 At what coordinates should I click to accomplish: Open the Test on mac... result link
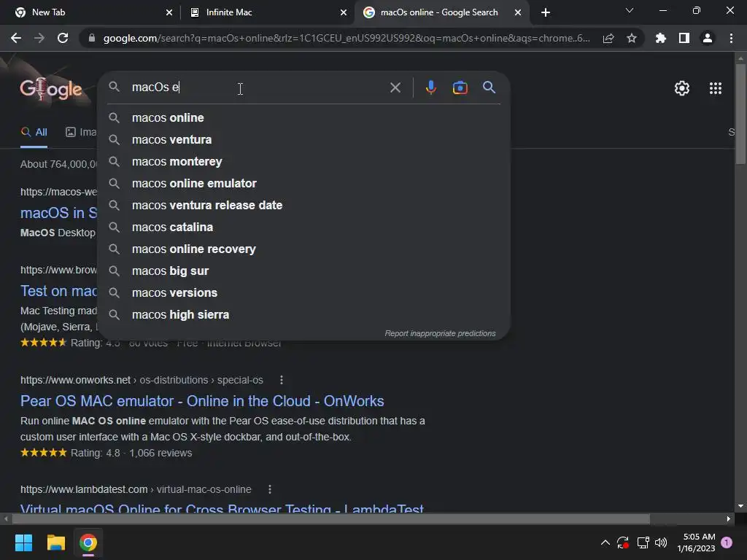click(58, 290)
